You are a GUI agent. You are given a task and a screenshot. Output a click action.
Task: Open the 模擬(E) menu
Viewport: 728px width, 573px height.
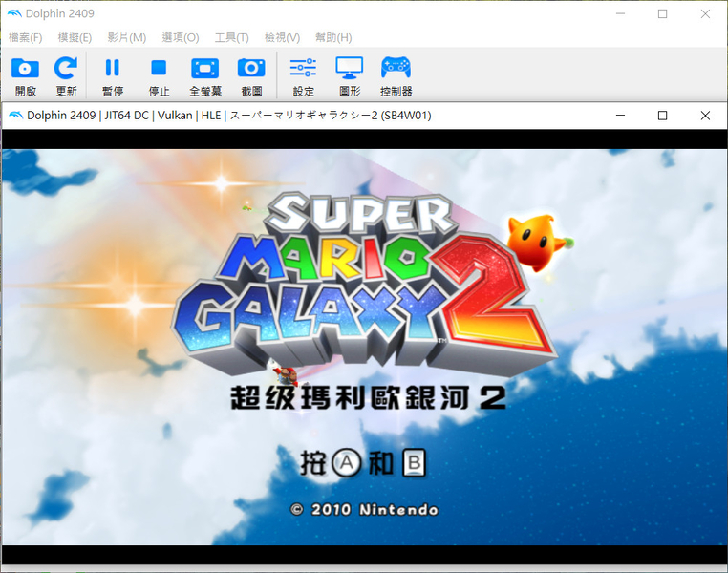pos(75,37)
